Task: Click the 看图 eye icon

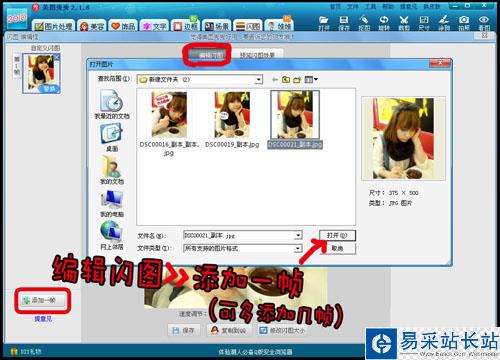Action: tap(484, 23)
